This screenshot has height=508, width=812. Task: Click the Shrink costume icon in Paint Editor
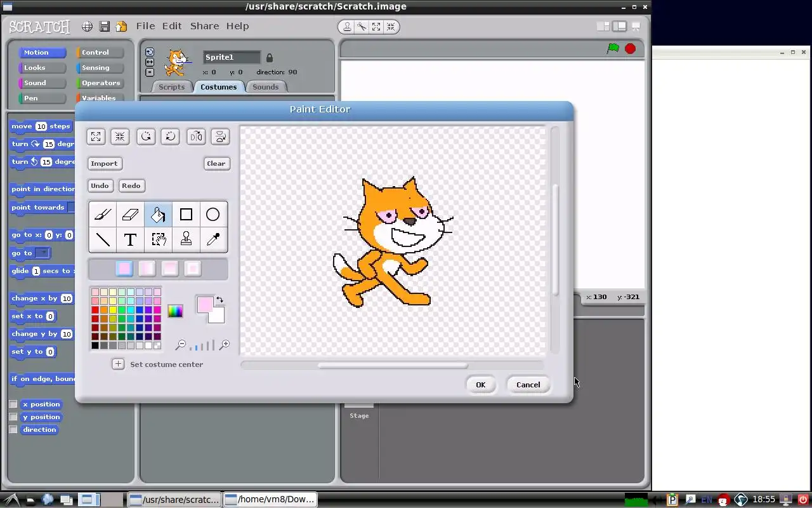[x=120, y=137]
